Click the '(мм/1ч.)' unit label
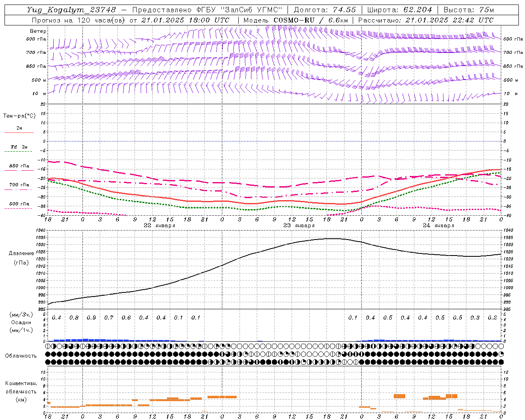This screenshot has width=525, height=420. 21,330
